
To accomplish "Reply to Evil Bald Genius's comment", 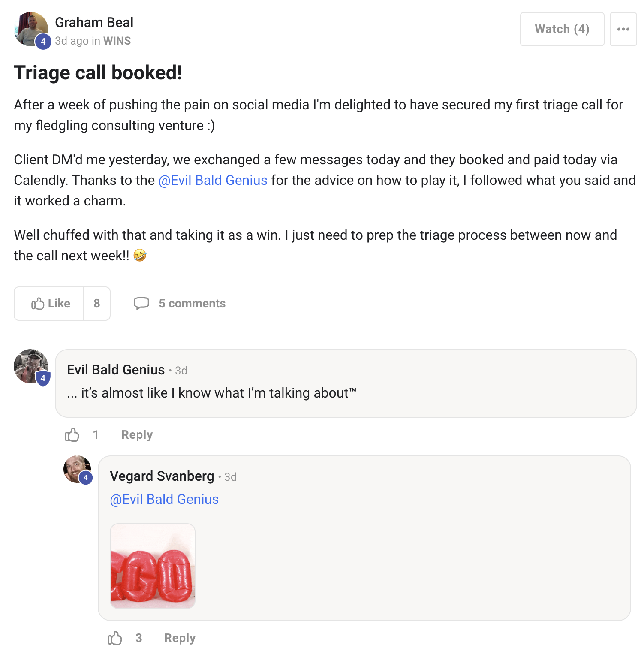I will point(137,434).
